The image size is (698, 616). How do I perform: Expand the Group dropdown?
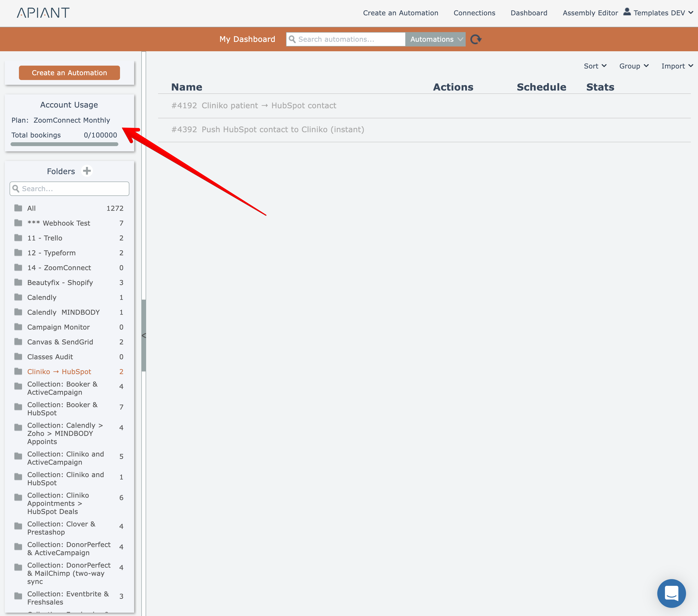(634, 66)
